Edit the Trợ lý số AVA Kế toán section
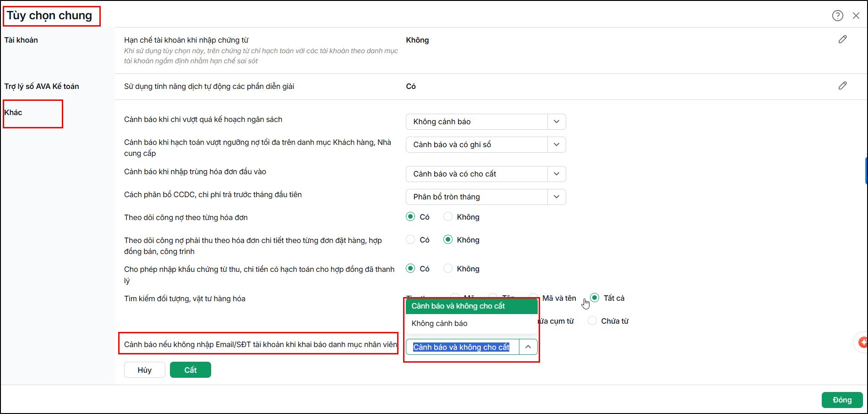The height and width of the screenshot is (414, 868). [842, 86]
